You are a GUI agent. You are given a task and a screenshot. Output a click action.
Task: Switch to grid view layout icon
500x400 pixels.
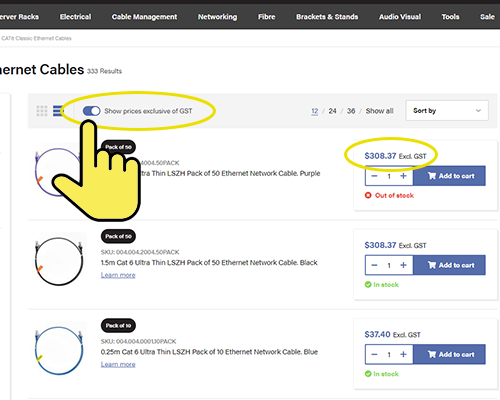[42, 111]
